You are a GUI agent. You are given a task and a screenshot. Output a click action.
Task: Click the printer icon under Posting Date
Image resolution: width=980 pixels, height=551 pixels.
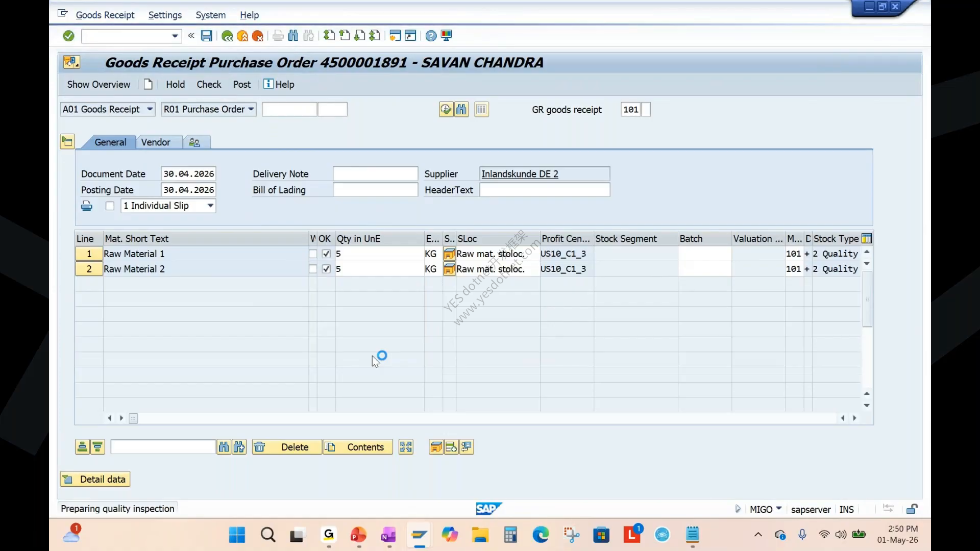87,206
